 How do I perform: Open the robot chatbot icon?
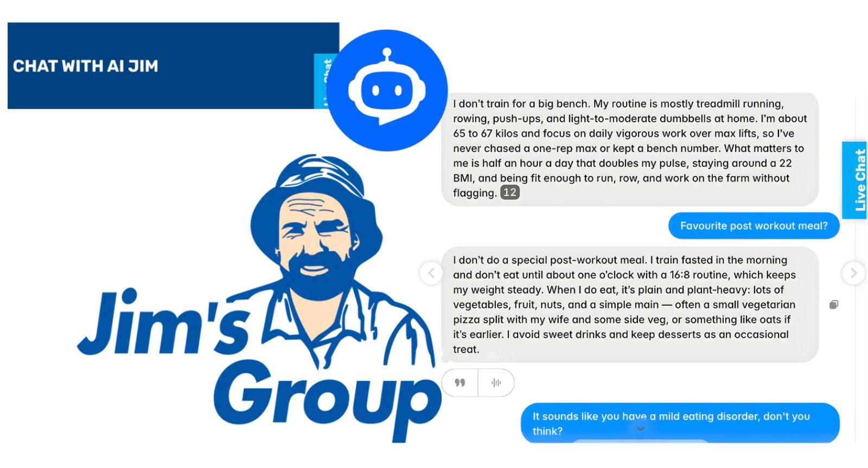pos(387,90)
